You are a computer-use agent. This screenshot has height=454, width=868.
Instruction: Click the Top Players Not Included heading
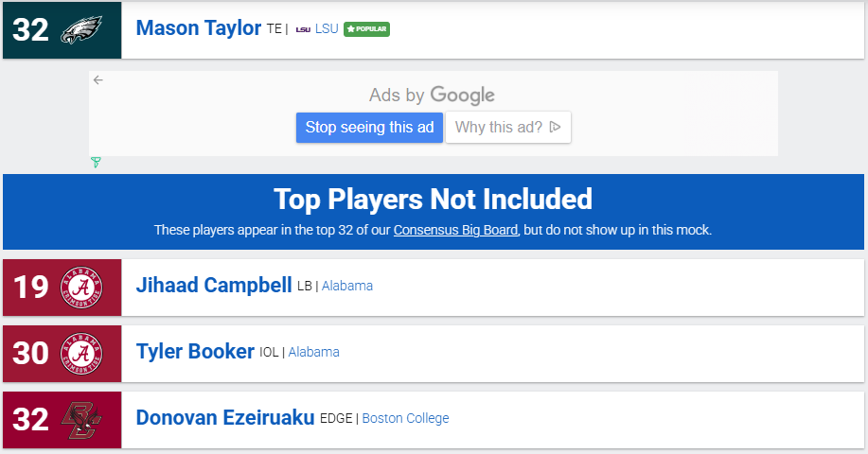(x=433, y=199)
